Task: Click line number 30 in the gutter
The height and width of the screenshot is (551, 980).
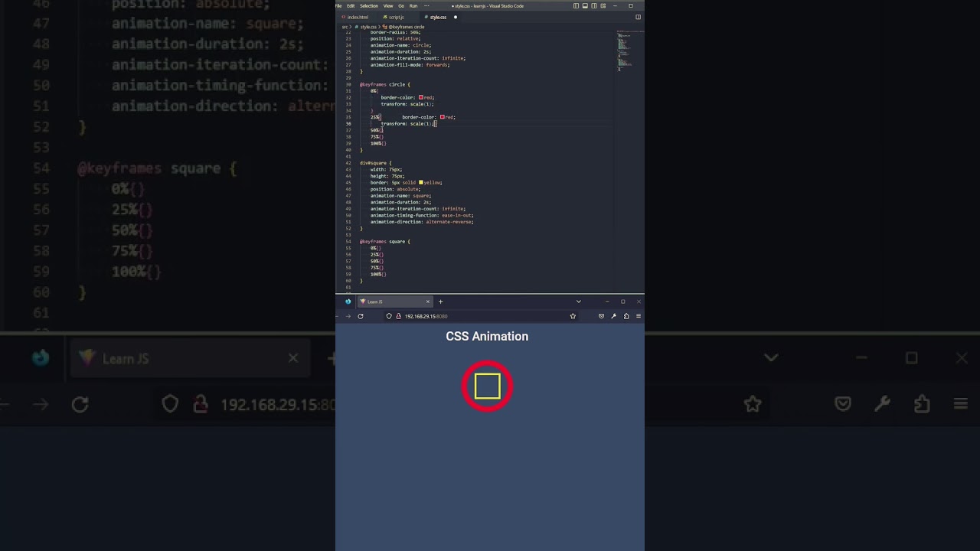Action: pos(348,85)
